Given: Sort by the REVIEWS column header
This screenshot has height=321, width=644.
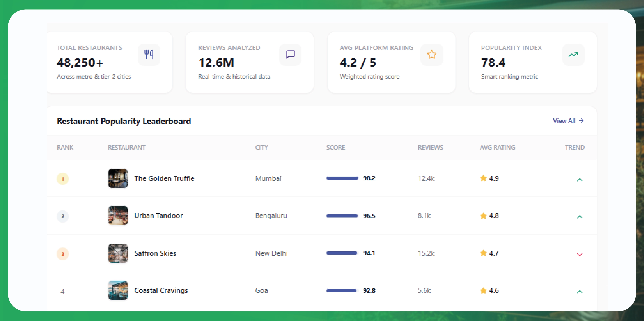Looking at the screenshot, I should [430, 148].
